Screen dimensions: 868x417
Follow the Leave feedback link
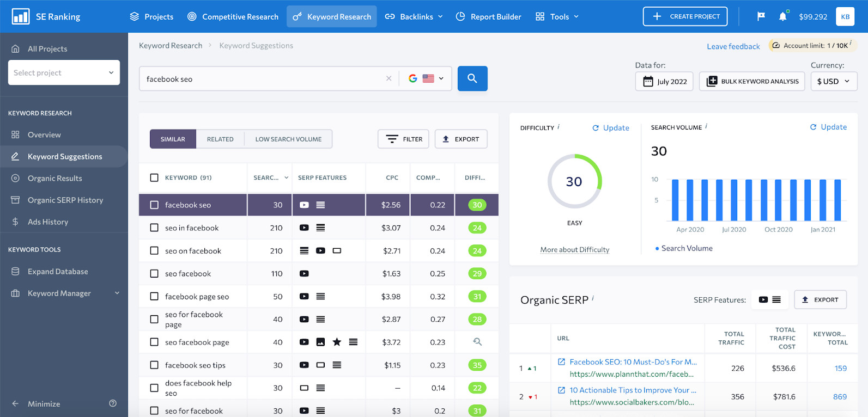733,46
